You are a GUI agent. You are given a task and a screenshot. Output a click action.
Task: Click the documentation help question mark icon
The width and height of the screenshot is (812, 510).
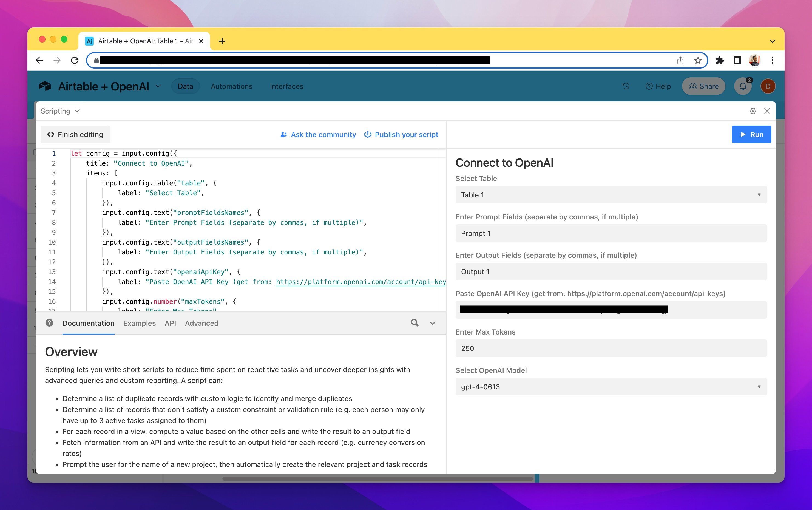(x=49, y=323)
